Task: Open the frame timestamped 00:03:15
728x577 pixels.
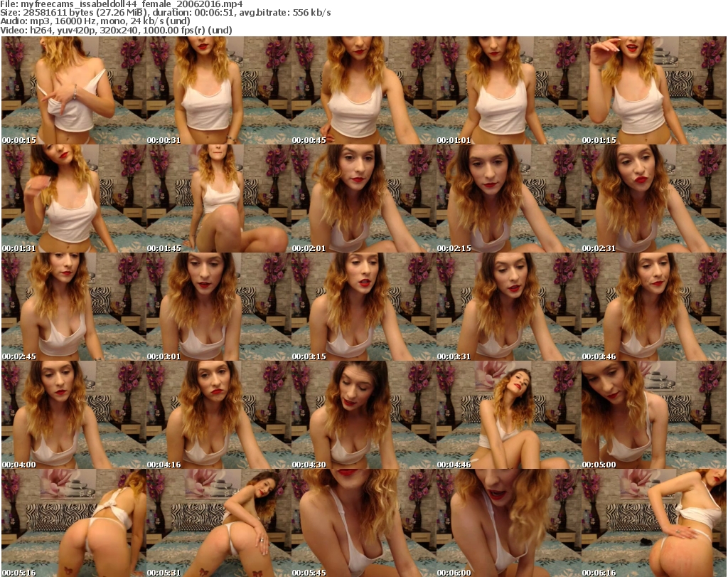Action: click(363, 307)
